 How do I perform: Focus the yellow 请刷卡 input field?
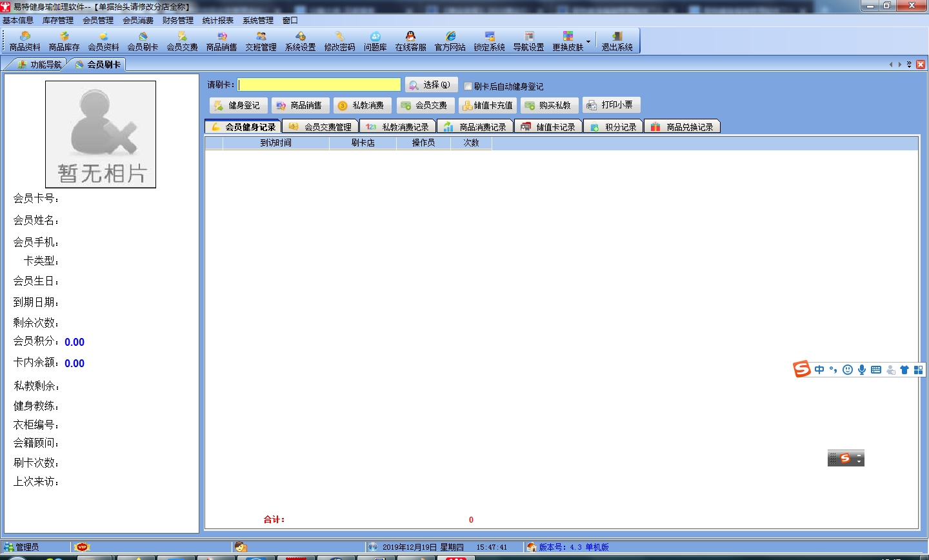(319, 85)
